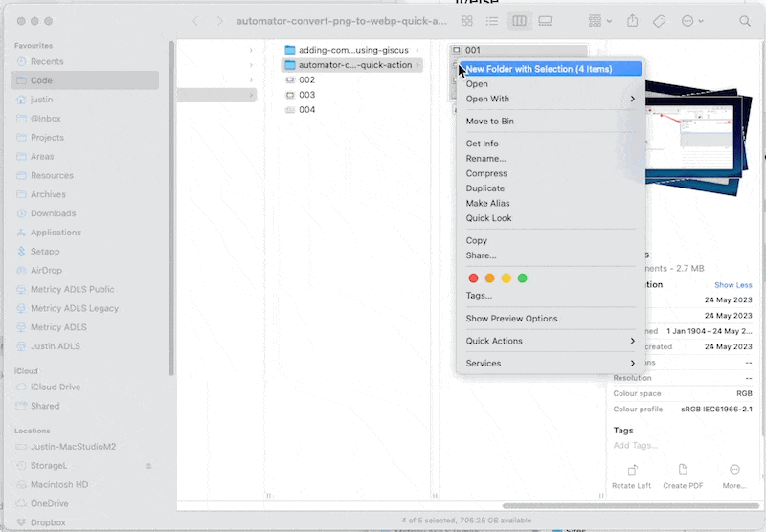Open Setapp in the sidebar

click(x=85, y=252)
